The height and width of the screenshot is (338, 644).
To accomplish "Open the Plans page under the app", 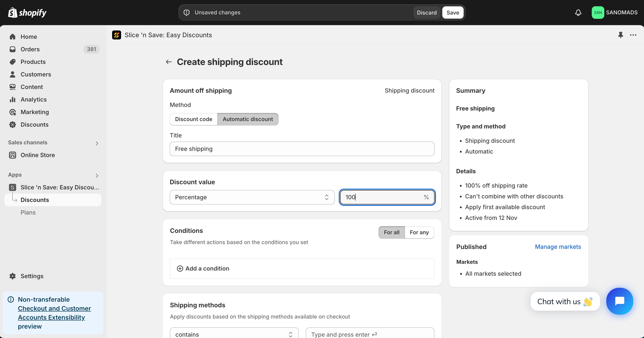I will tap(28, 212).
